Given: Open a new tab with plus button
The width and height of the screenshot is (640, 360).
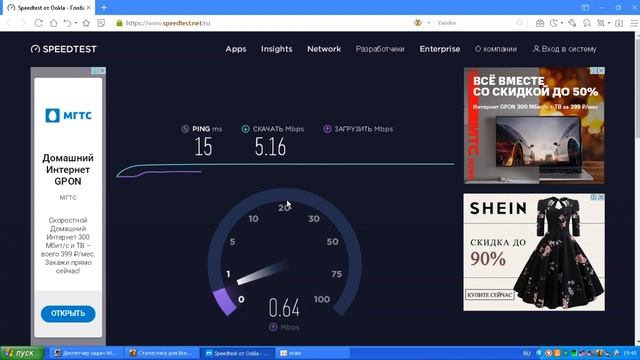Looking at the screenshot, I should click(104, 7).
